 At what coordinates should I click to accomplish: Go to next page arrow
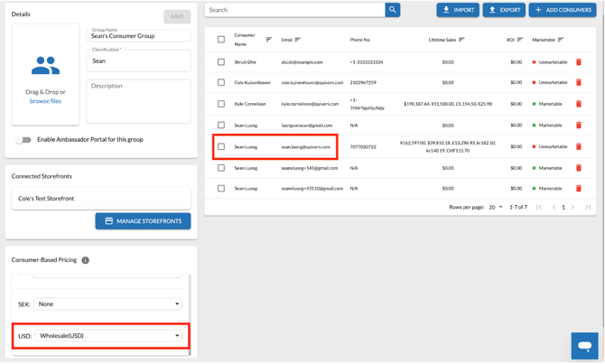pos(573,207)
